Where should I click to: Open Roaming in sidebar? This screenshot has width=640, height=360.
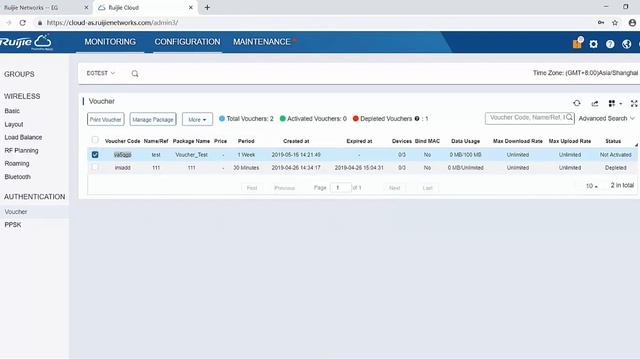(x=17, y=163)
